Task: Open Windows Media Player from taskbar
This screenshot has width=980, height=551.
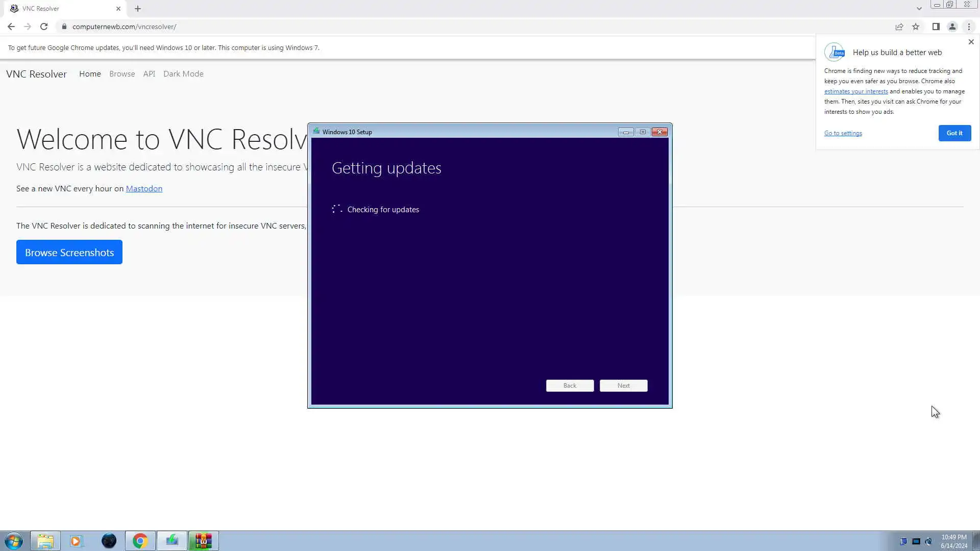Action: [76, 541]
